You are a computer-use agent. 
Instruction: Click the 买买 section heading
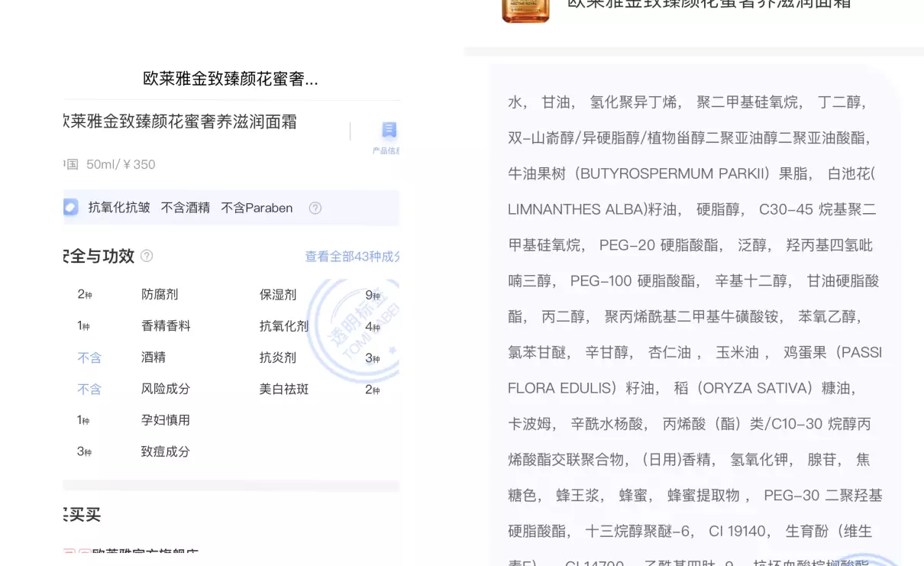pyautogui.click(x=83, y=514)
